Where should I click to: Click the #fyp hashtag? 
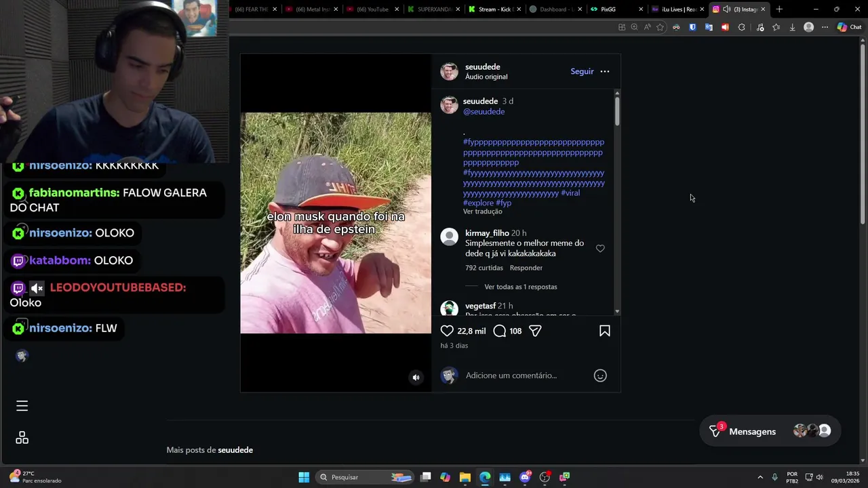click(x=503, y=203)
